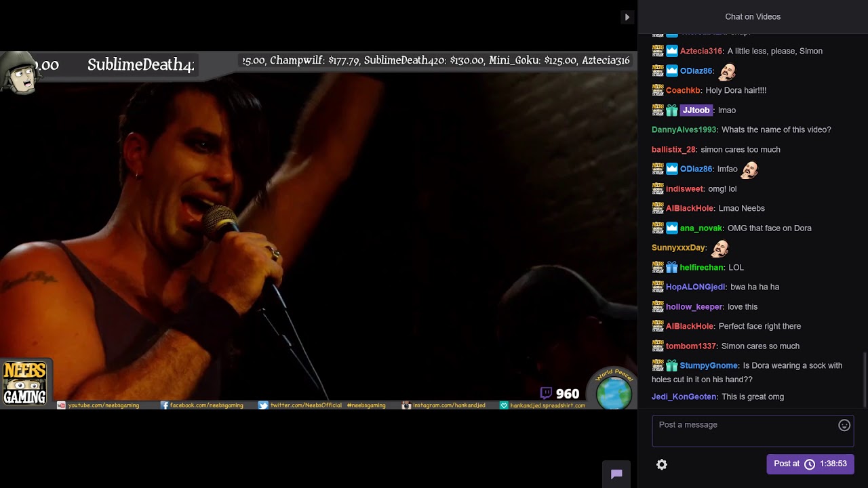Click SunnyxxxDay username
Image resolution: width=868 pixels, height=488 pixels.
(x=679, y=247)
